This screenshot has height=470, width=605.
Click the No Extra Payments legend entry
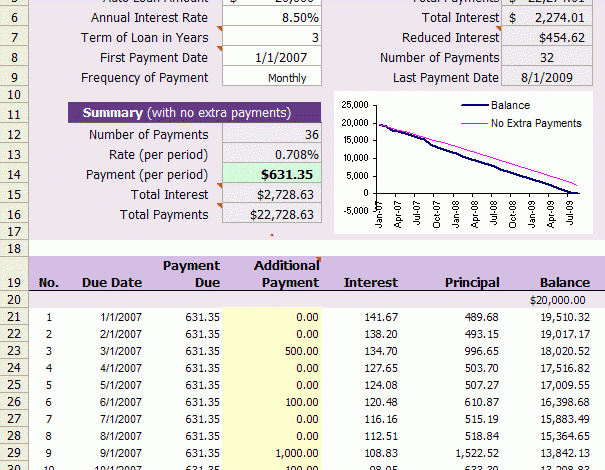[x=521, y=123]
